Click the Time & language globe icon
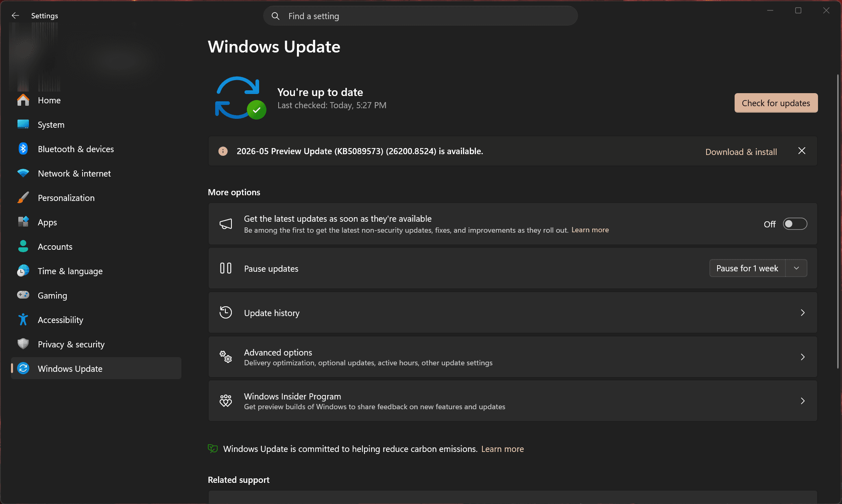842x504 pixels. [x=23, y=271]
